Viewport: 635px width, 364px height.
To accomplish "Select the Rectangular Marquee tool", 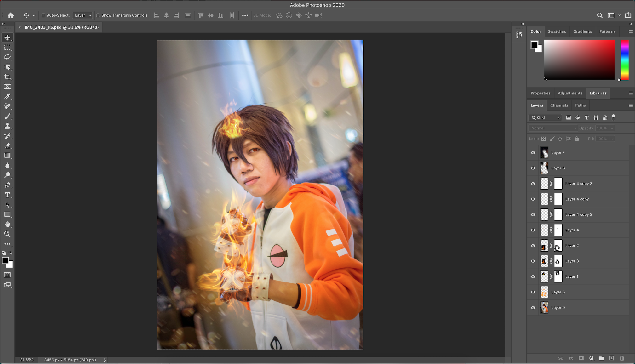I will coord(8,47).
